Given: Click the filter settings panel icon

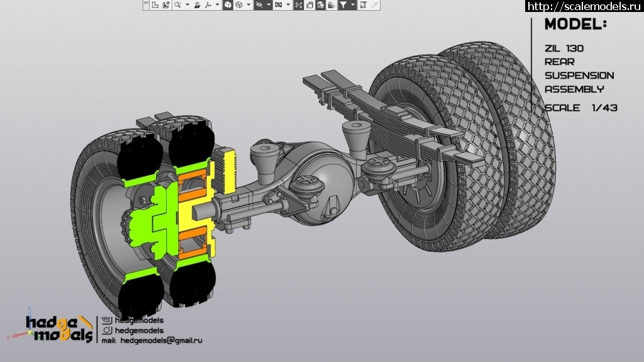Looking at the screenshot, I should [363, 5].
